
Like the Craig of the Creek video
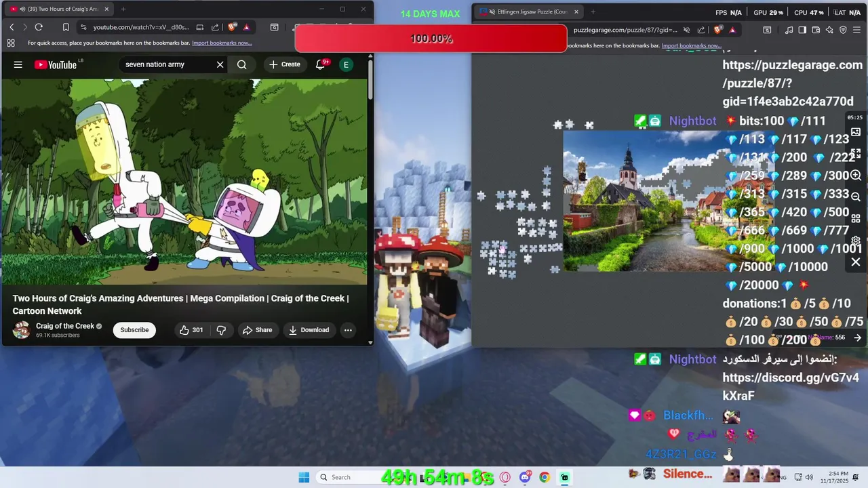click(191, 330)
